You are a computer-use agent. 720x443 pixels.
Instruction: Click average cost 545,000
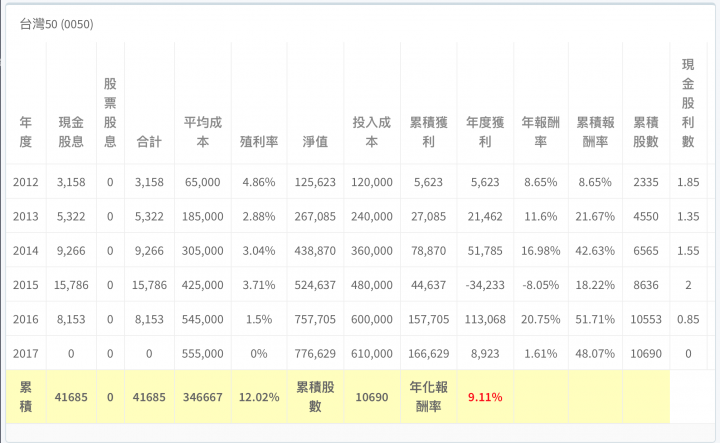(202, 319)
